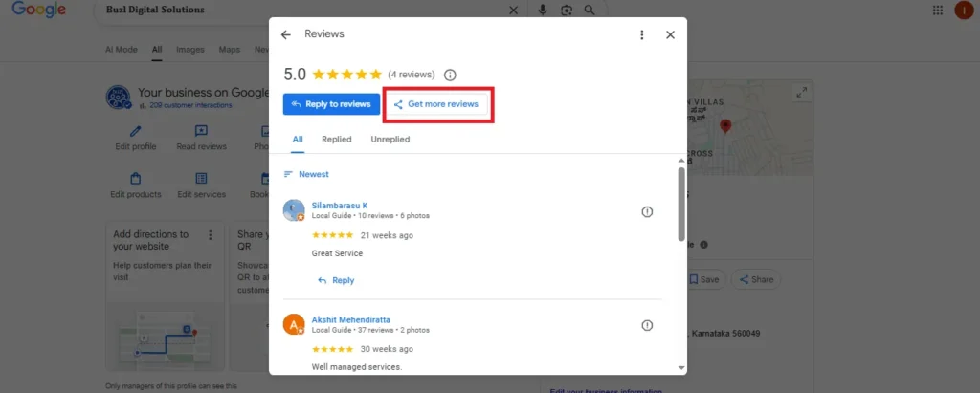Start voice search with microphone icon
The height and width of the screenshot is (393, 980).
pos(543,10)
